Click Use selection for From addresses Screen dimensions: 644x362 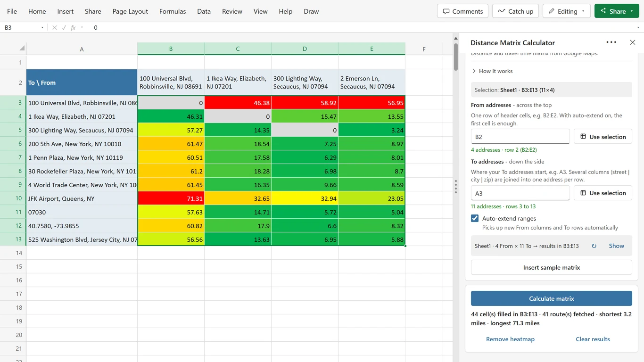point(603,137)
